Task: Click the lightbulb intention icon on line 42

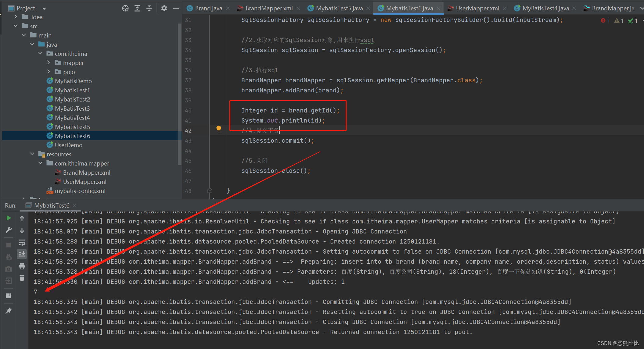Action: 218,129
